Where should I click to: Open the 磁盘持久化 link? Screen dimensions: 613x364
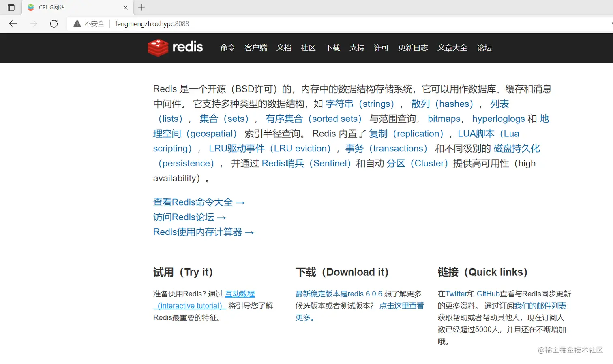pos(517,148)
